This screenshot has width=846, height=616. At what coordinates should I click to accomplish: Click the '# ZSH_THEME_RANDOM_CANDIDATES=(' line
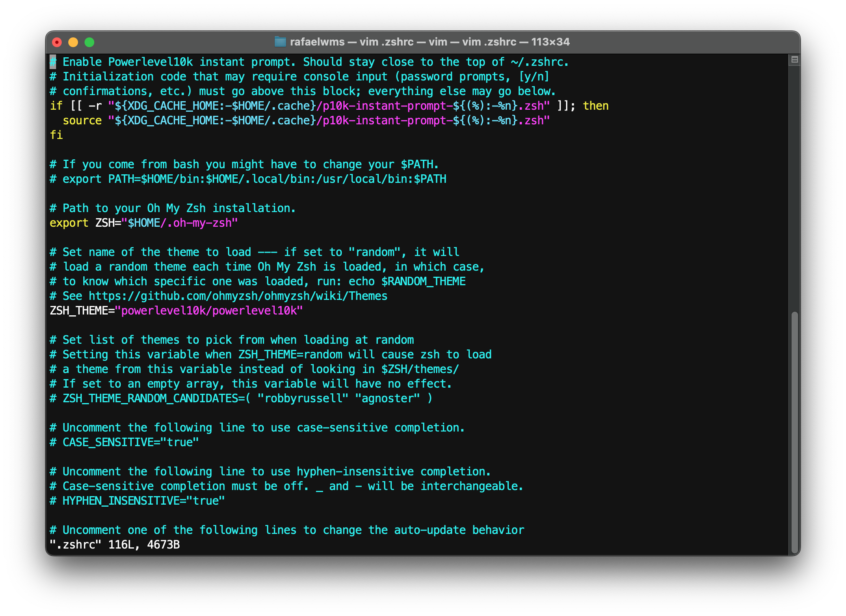241,398
